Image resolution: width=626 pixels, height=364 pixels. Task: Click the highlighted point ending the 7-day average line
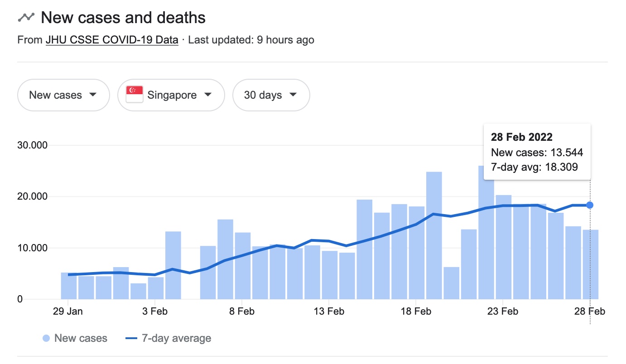point(590,205)
